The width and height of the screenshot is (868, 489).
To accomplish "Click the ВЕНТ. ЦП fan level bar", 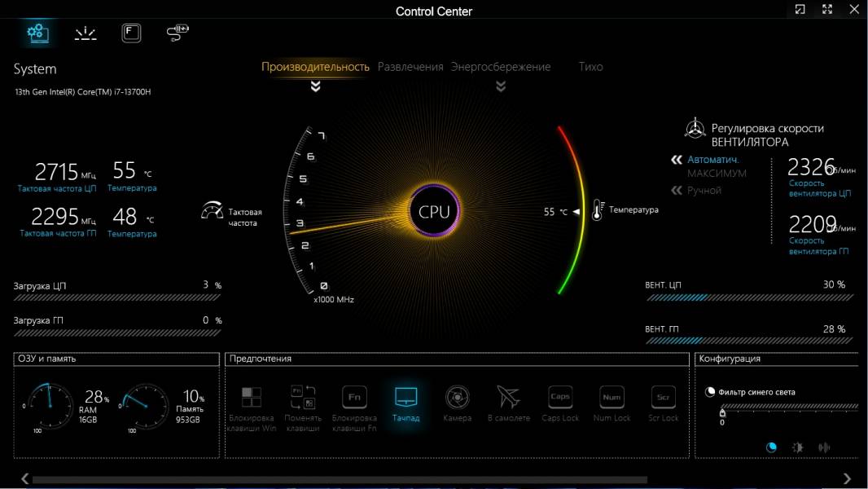I will coord(750,297).
